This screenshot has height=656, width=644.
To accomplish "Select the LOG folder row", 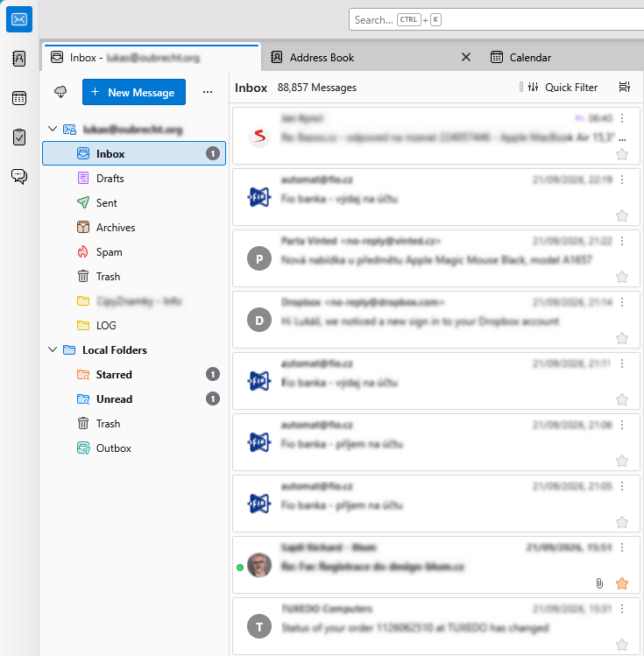I will point(134,326).
